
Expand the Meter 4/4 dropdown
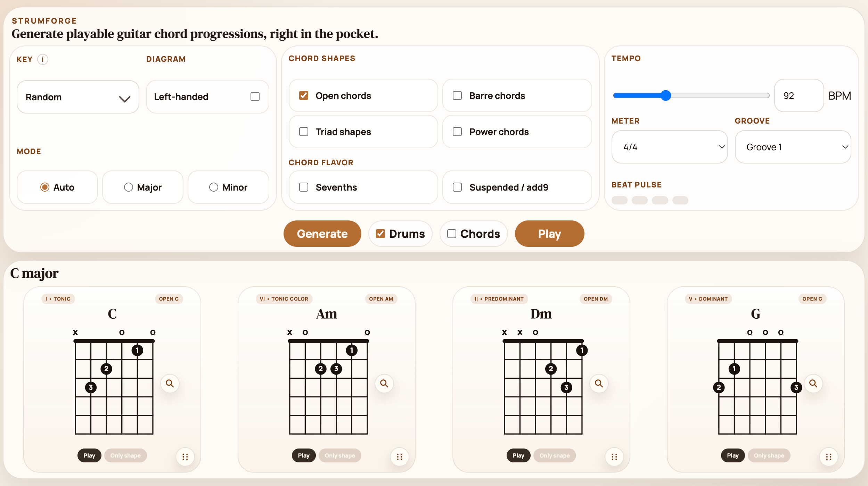point(669,147)
